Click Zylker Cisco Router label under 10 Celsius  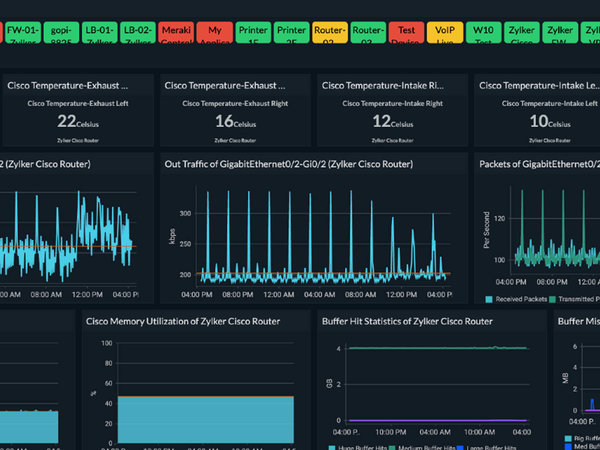[549, 140]
